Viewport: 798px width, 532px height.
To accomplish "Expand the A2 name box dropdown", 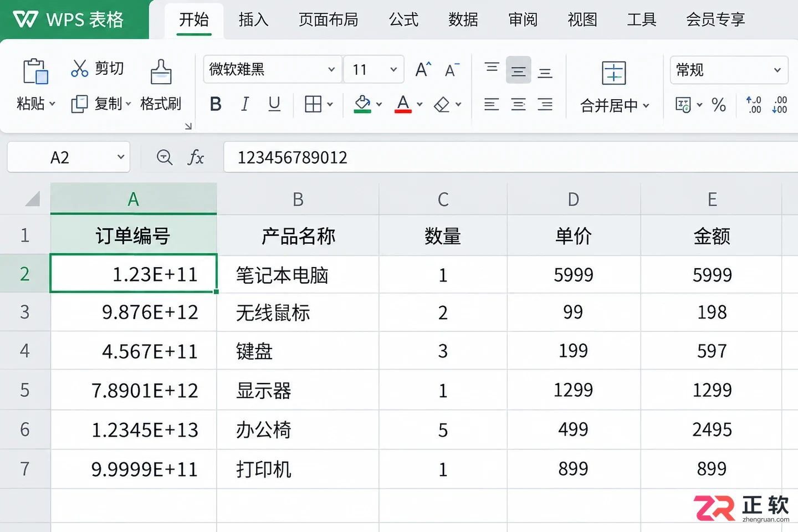I will pos(121,157).
